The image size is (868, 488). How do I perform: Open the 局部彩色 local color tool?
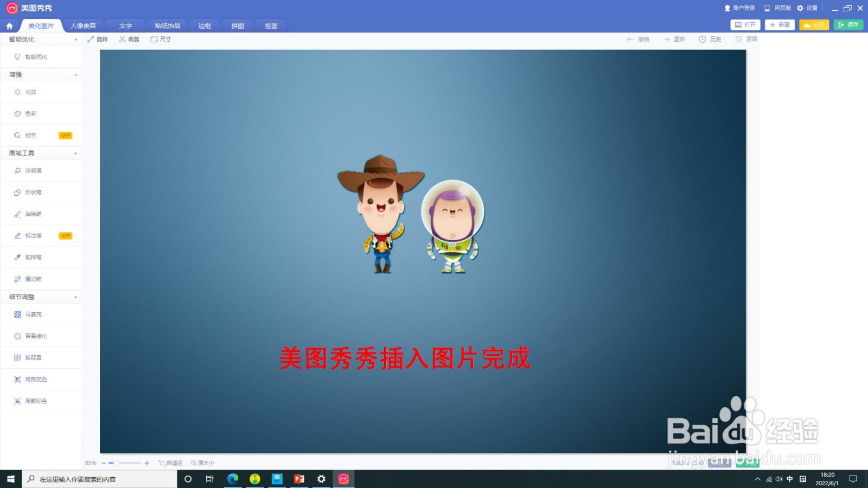point(41,401)
